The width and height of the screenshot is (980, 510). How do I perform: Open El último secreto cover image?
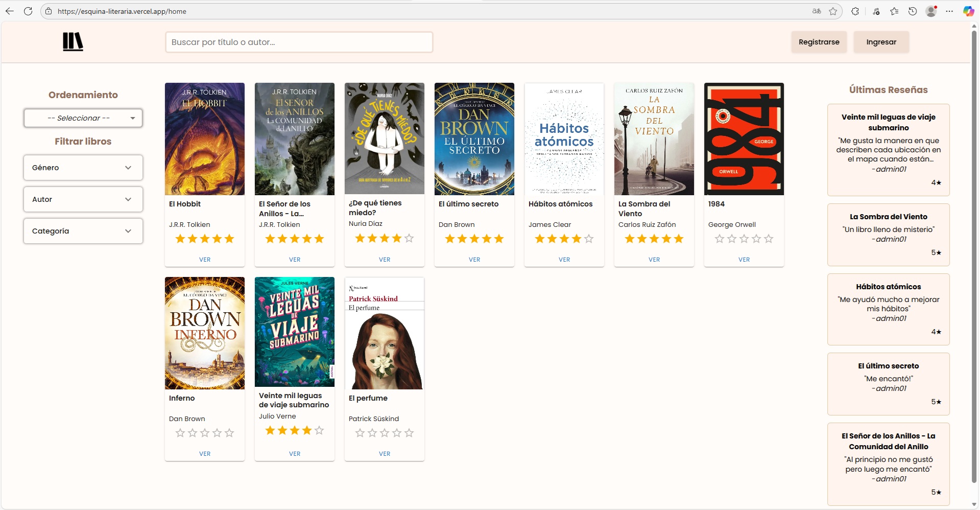click(x=474, y=139)
